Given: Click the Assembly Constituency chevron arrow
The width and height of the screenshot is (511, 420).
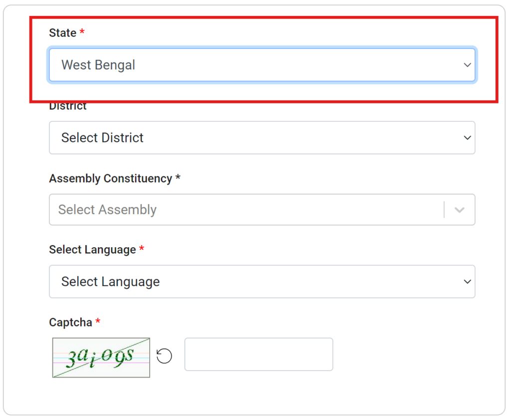Looking at the screenshot, I should tap(459, 210).
